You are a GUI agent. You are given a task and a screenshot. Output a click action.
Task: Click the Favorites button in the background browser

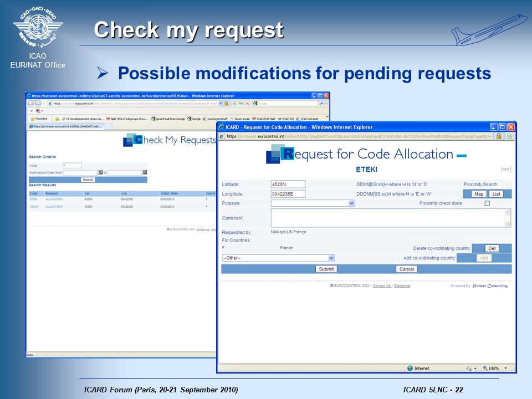click(x=39, y=119)
